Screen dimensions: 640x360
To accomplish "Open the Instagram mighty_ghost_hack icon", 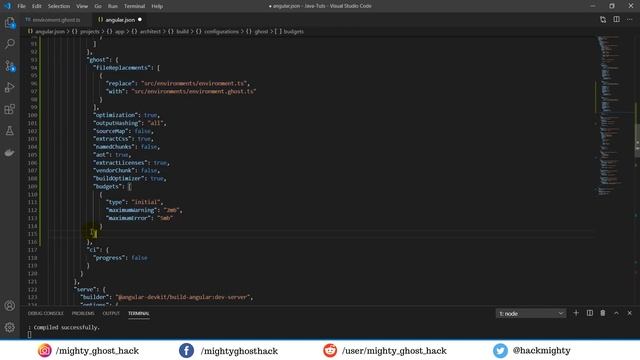I will click(x=45, y=350).
